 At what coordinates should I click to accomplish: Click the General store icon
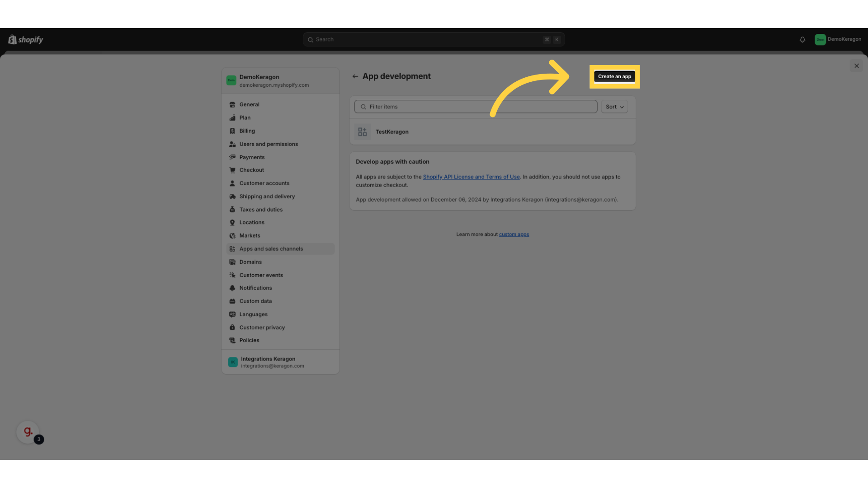click(x=232, y=104)
